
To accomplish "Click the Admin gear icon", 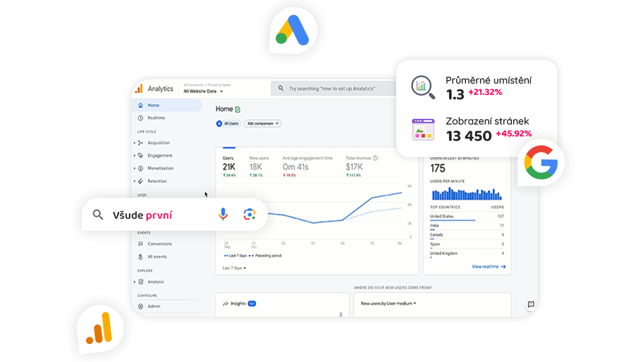I will [x=140, y=306].
